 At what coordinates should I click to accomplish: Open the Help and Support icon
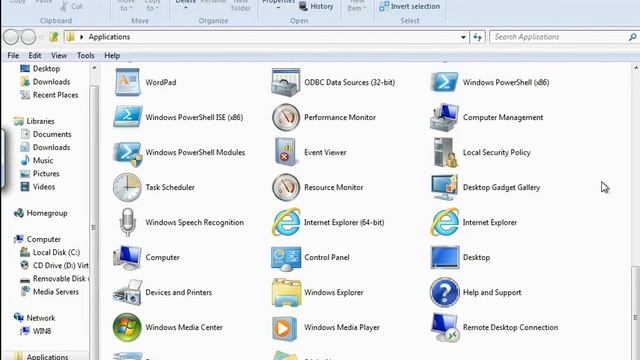click(444, 292)
